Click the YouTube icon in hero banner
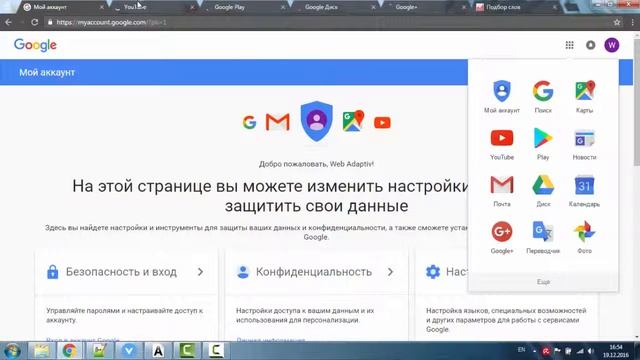 [382, 122]
